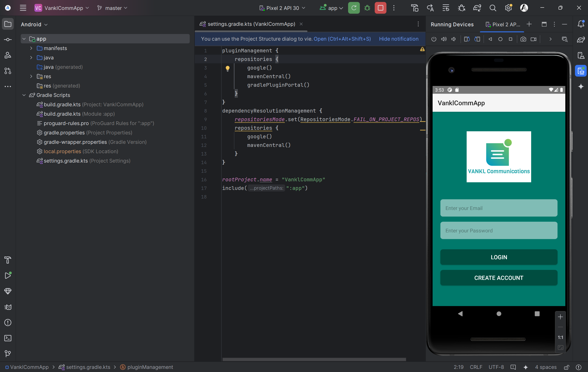The height and width of the screenshot is (372, 588).
Task: Open the IDE Settings gear icon
Action: [508, 8]
